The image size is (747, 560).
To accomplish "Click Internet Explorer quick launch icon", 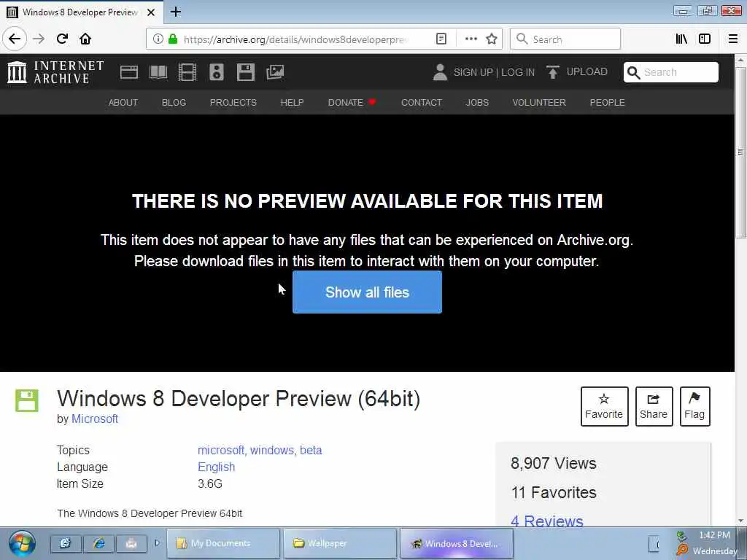I will click(99, 543).
